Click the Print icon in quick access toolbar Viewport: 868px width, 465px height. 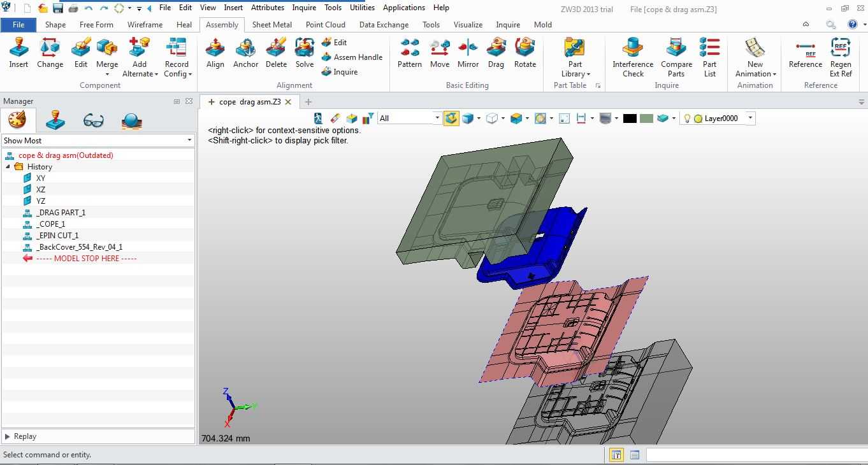[x=73, y=8]
